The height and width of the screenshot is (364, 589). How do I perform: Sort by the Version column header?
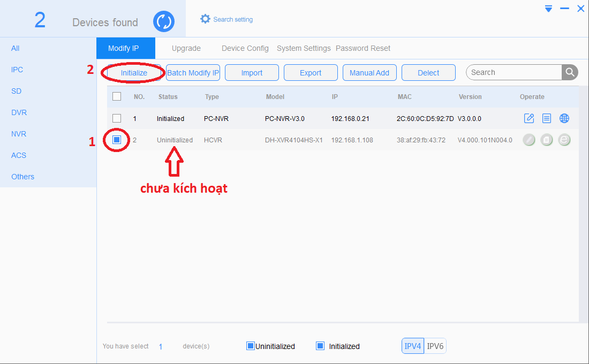(470, 96)
